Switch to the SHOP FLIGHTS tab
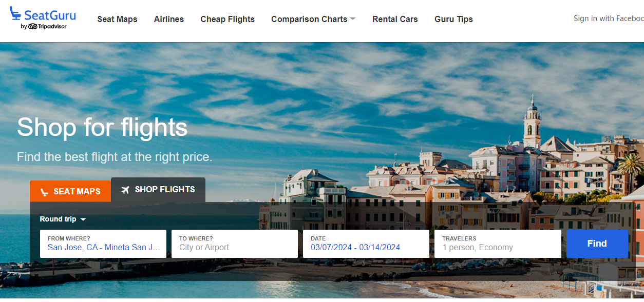Image resolution: width=644 pixels, height=302 pixels. click(158, 190)
